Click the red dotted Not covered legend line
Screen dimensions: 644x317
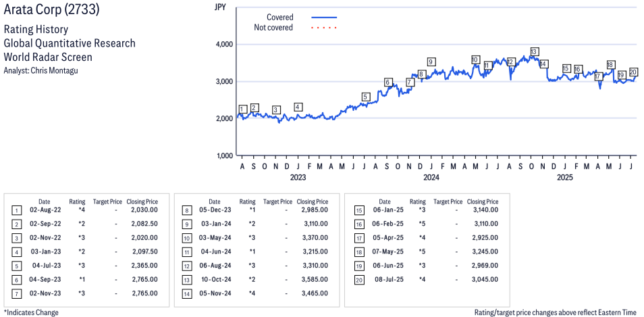pos(324,28)
